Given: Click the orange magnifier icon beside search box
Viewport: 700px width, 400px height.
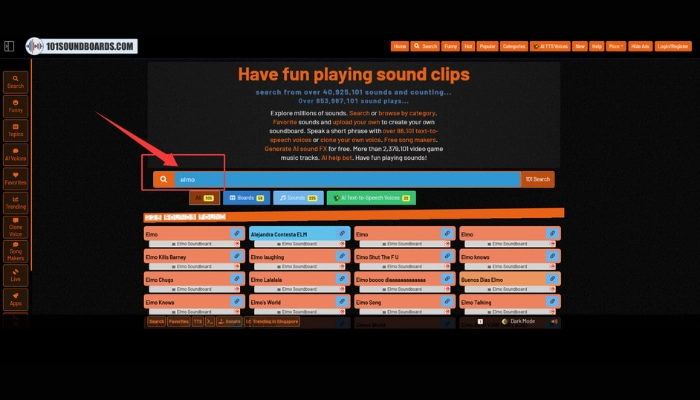Looking at the screenshot, I should point(164,179).
